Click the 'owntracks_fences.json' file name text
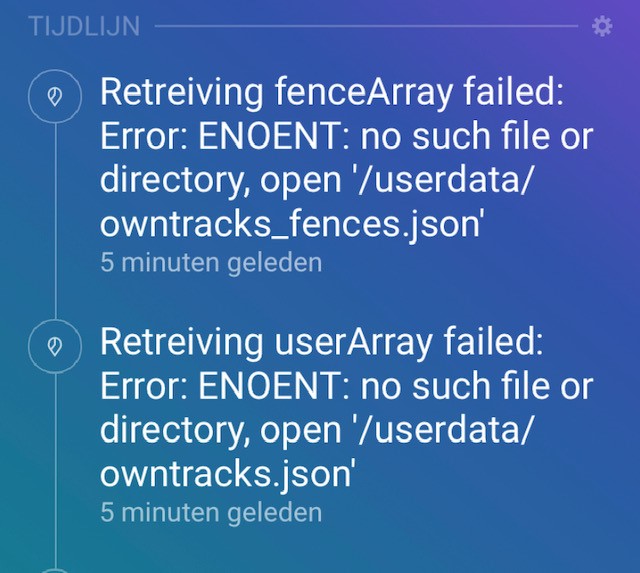The width and height of the screenshot is (640, 573). point(292,224)
